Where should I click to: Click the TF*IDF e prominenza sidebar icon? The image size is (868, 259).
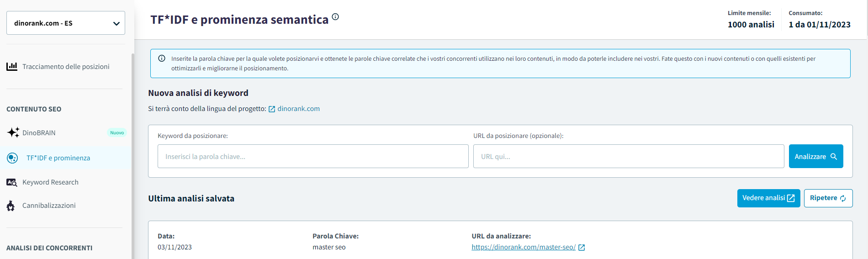[x=12, y=158]
